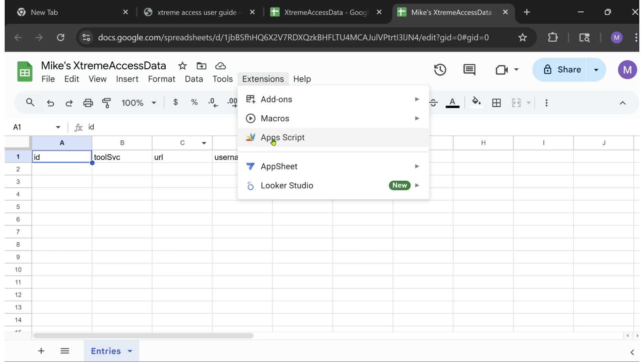Expand the Add-ons submenu
This screenshot has height=362, width=644.
pos(333,99)
